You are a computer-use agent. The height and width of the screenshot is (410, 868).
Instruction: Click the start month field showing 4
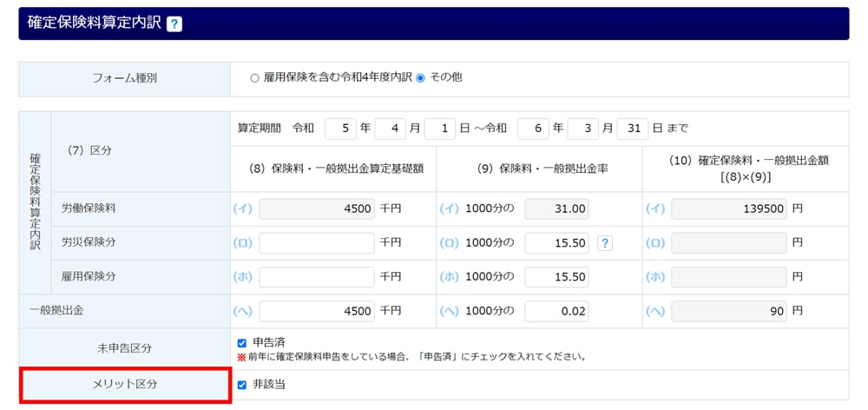coord(391,129)
